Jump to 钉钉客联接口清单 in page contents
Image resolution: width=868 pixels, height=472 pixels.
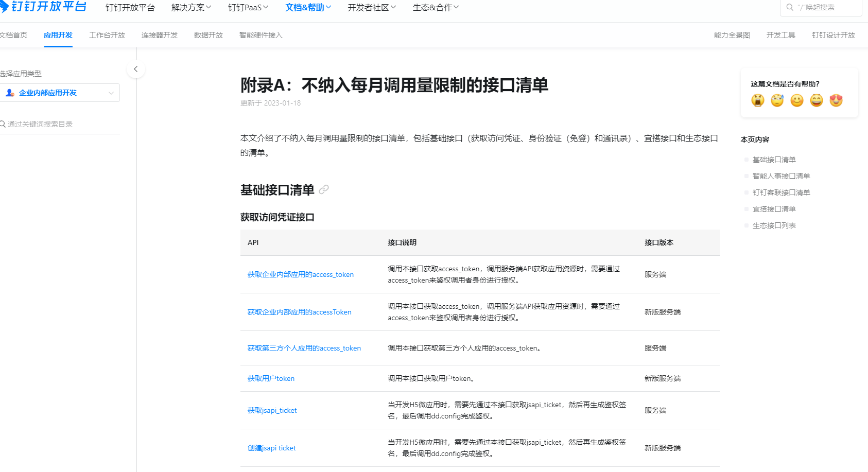click(782, 193)
